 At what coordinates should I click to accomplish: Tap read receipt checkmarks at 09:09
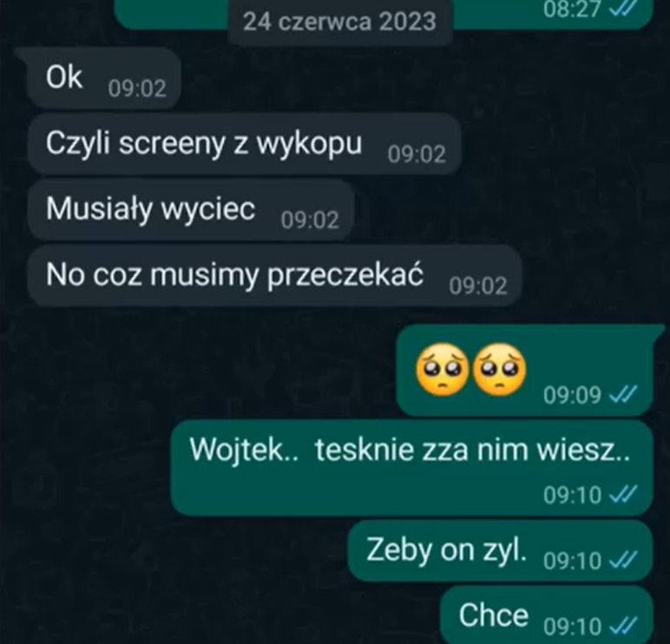point(623,395)
